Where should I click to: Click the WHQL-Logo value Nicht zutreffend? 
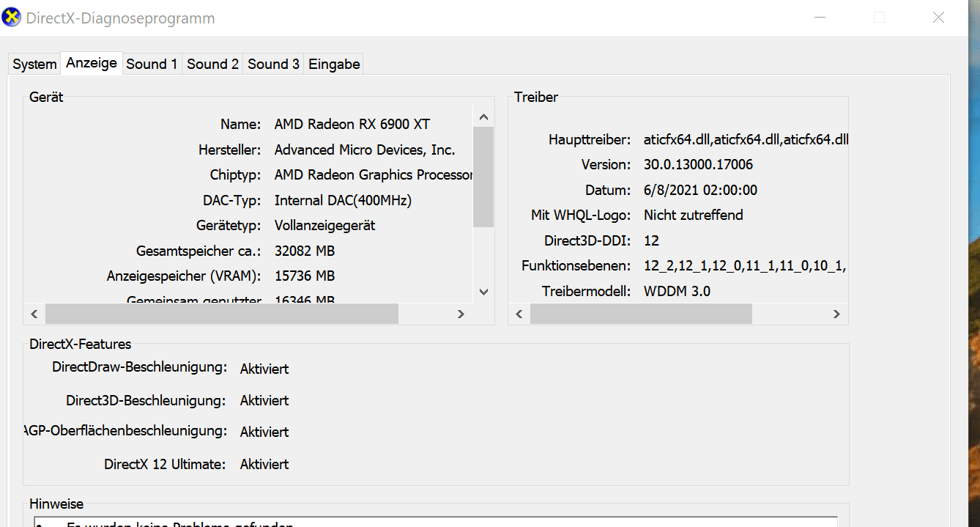pos(693,215)
